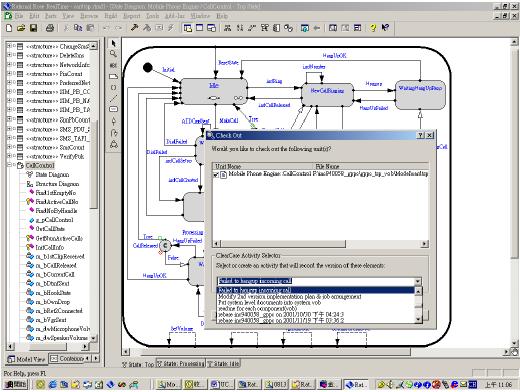Open the Tools menu

[x=153, y=16]
